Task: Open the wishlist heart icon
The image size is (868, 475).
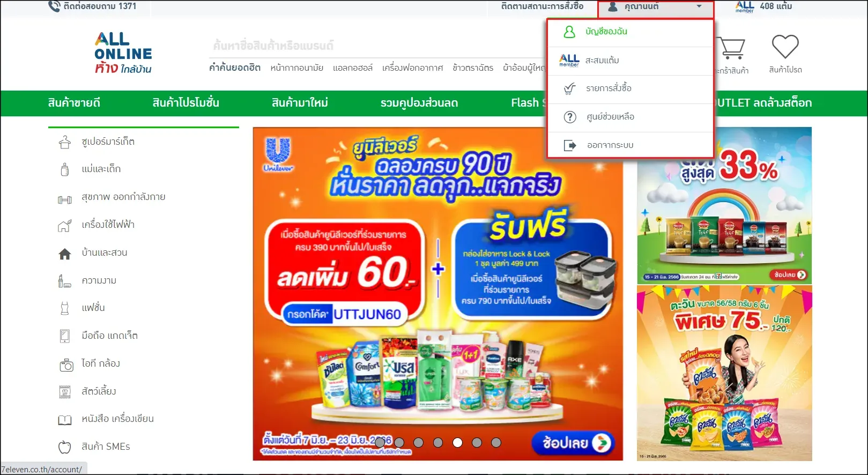Action: click(785, 47)
